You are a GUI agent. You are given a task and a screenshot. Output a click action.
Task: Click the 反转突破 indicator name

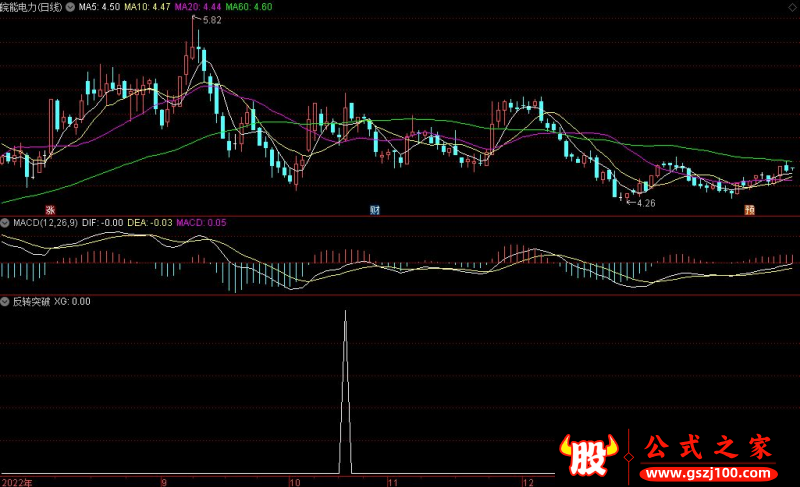click(32, 302)
